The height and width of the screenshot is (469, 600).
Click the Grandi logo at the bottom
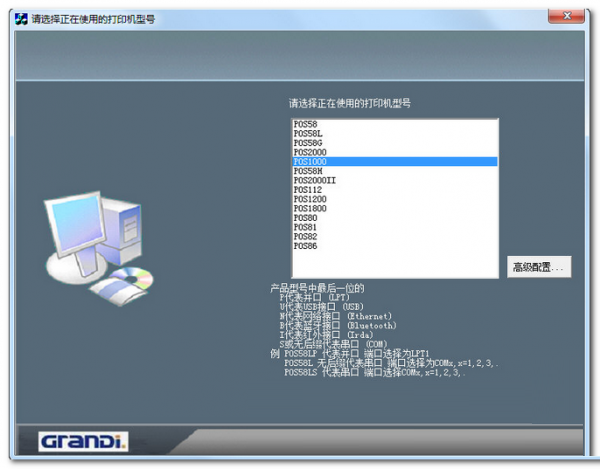pos(82,441)
